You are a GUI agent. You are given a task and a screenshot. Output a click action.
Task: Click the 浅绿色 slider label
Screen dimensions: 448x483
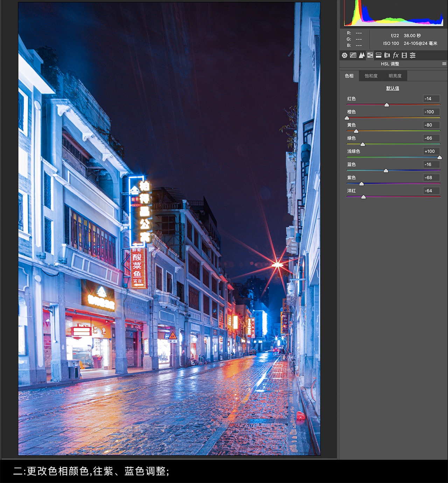click(353, 151)
